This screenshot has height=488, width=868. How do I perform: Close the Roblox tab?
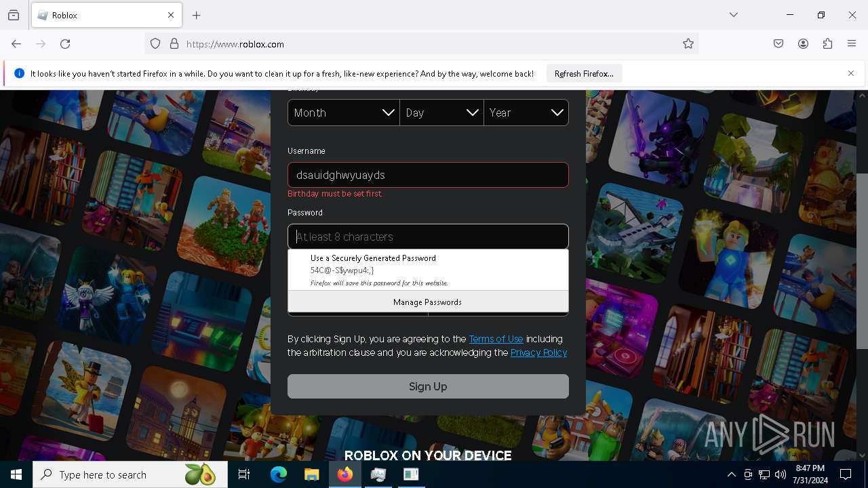pos(171,15)
